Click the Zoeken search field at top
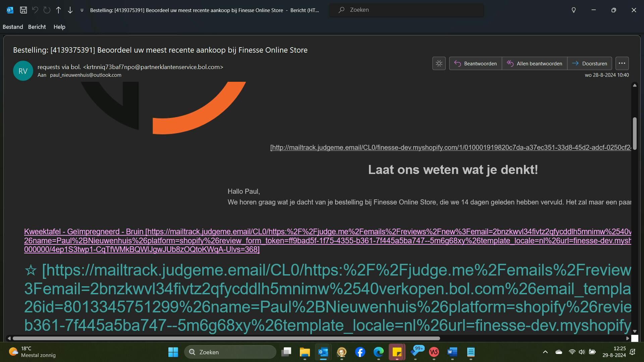 (407, 10)
